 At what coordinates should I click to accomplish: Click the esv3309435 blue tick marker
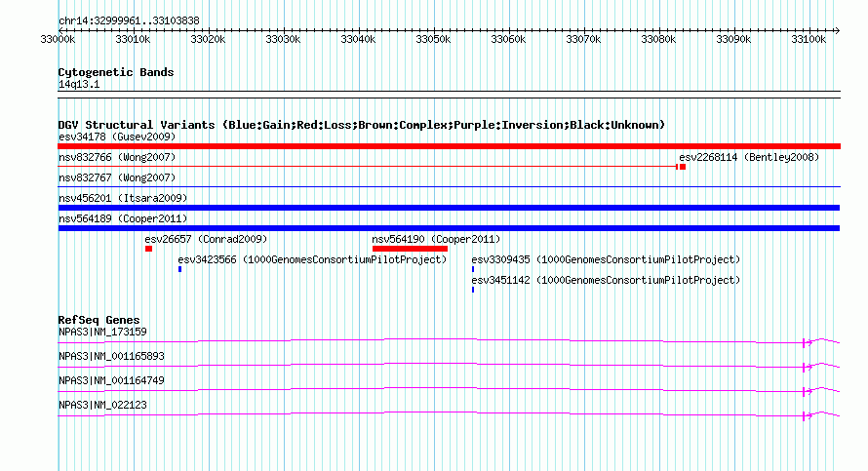[473, 269]
